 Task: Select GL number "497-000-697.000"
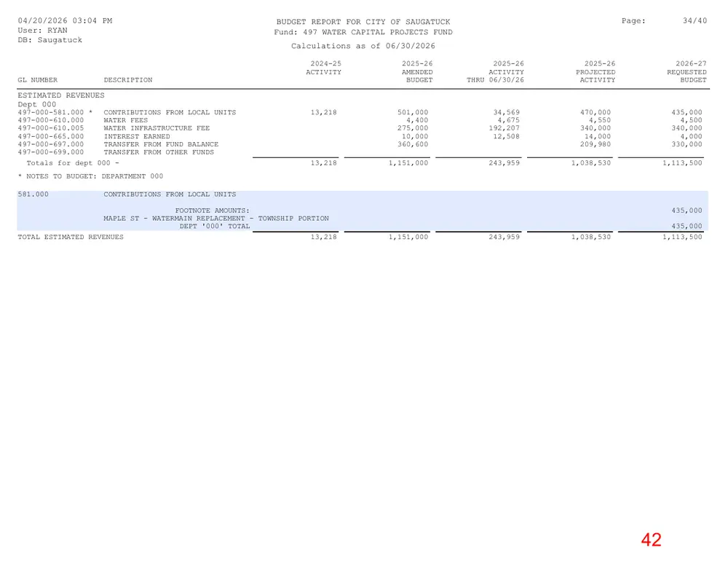(x=51, y=144)
